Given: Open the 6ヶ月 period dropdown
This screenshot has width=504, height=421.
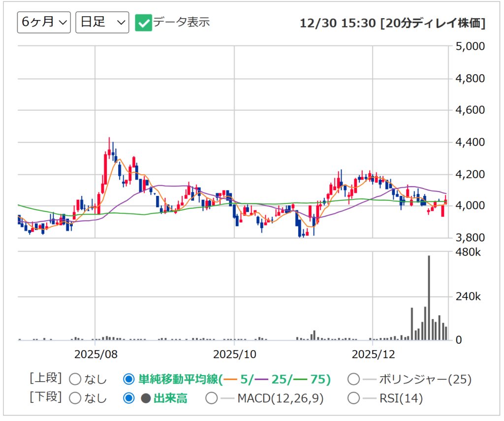Looking at the screenshot, I should [x=44, y=23].
